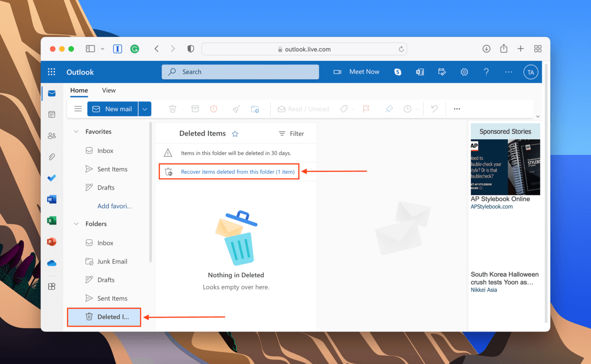Click the New mail button
591x364 pixels.
click(x=112, y=109)
